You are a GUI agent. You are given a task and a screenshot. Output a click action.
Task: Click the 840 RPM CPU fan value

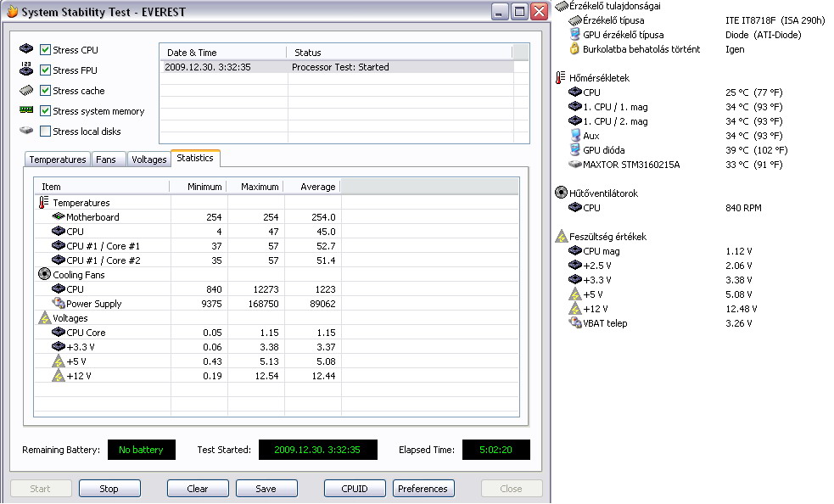point(743,208)
